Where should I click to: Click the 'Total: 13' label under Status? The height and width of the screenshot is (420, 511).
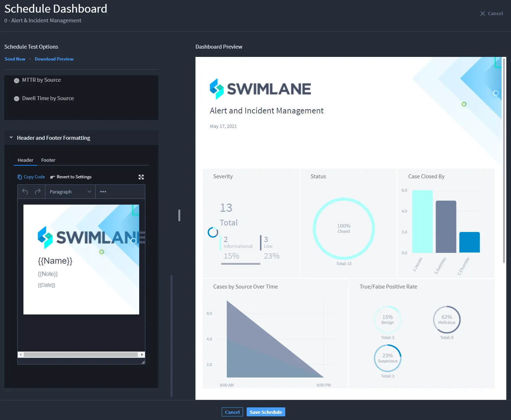(344, 264)
